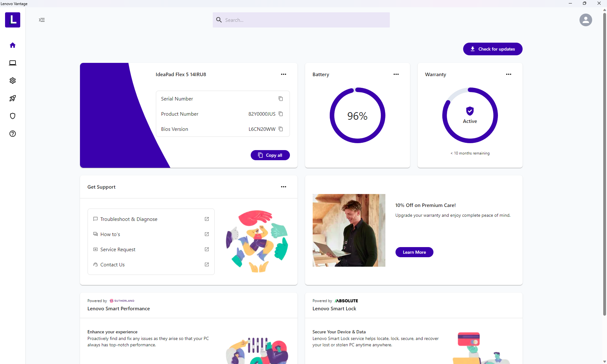Open the Security shield icon in sidebar
Screen dimensions: 607x364
point(13,116)
